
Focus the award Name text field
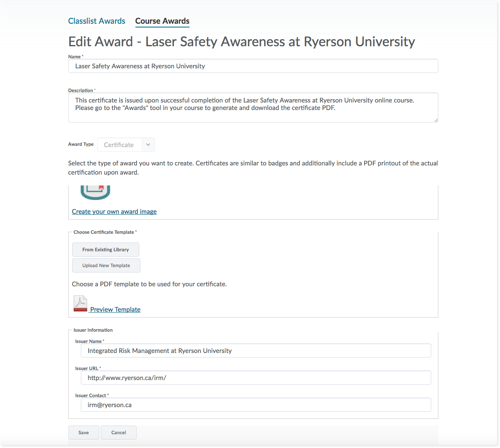coord(253,66)
